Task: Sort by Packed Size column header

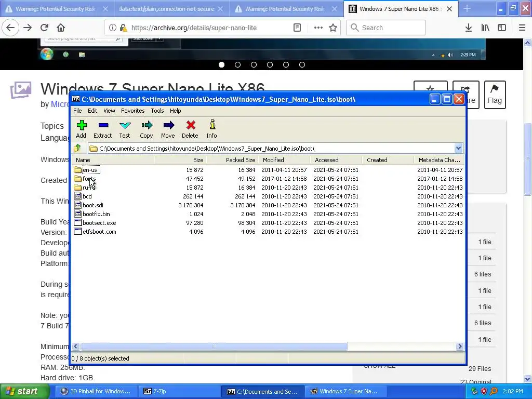Action: pyautogui.click(x=232, y=160)
